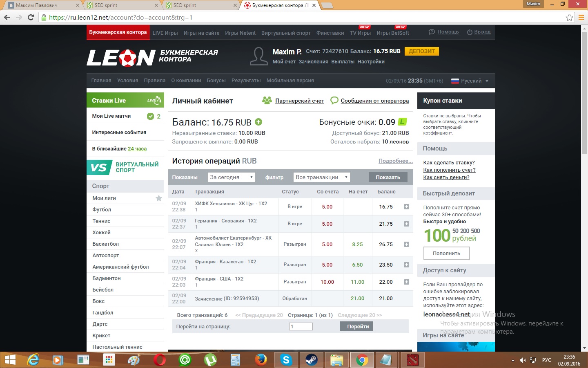
Task: Select Хоккей in the sport list
Action: tap(101, 233)
